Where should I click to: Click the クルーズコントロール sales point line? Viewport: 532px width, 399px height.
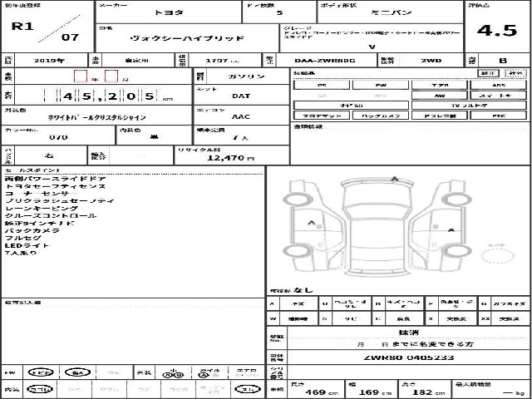click(x=51, y=216)
